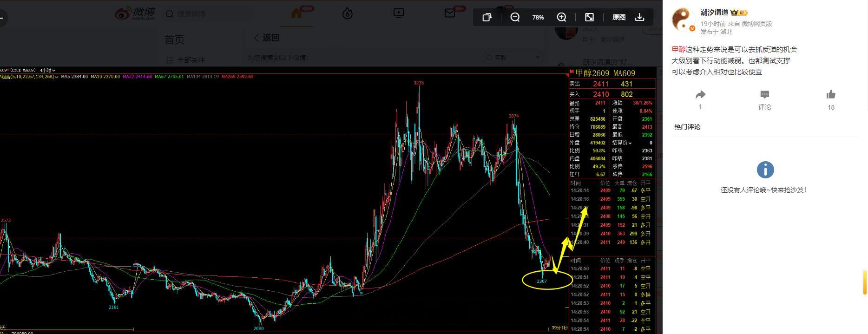868x334 pixels.
Task: Click the orange verified badge on avatar
Action: (x=692, y=29)
